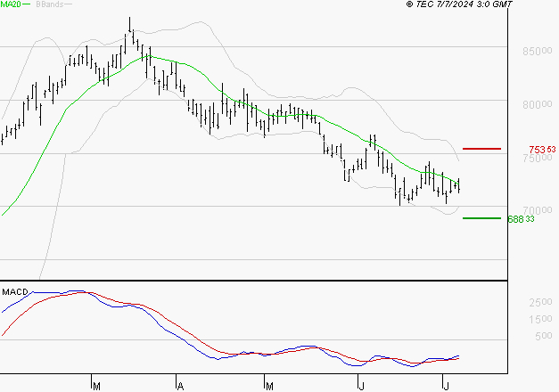Click the green support level line
This screenshot has height=392, width=559.
point(481,218)
